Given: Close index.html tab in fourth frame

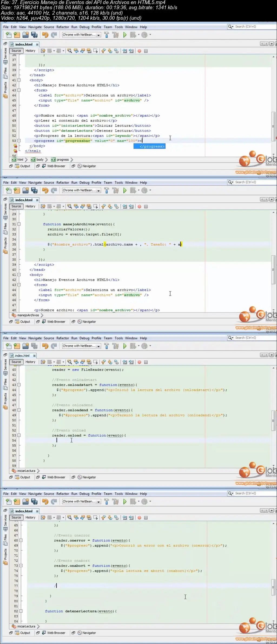Looking at the screenshot, I should point(37,511).
